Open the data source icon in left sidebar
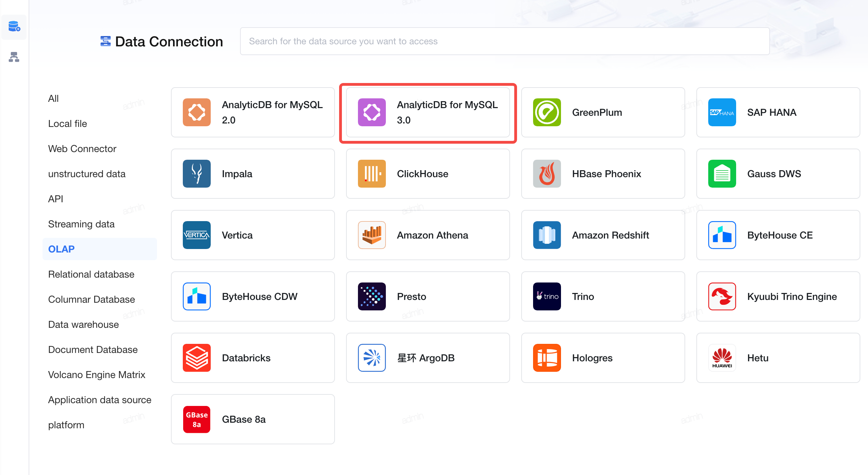868x475 pixels. coord(14,27)
